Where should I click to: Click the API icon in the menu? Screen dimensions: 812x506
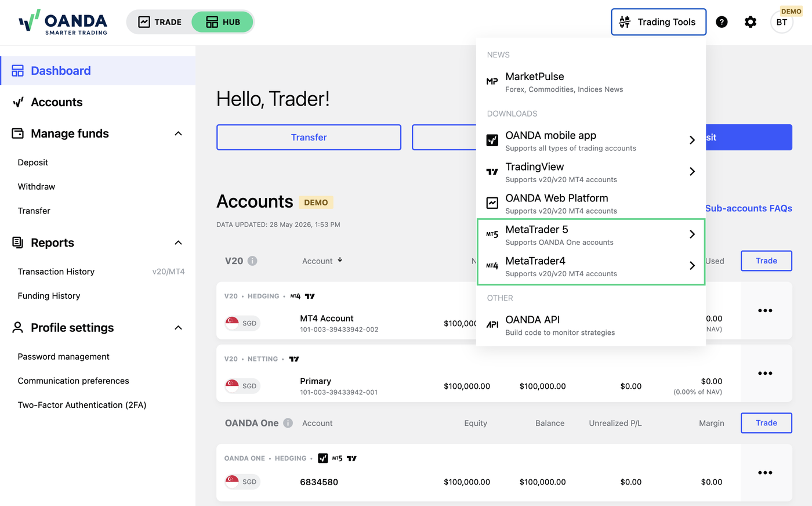coord(492,324)
